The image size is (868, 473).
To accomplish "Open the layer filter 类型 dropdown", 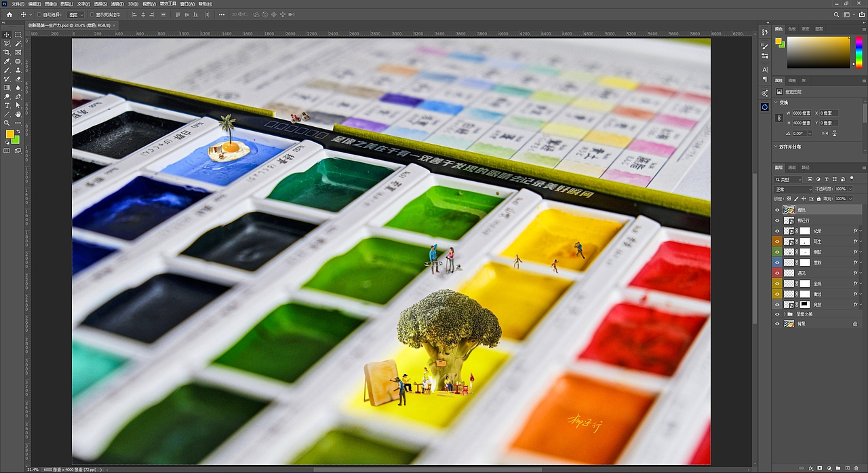I will tap(788, 179).
